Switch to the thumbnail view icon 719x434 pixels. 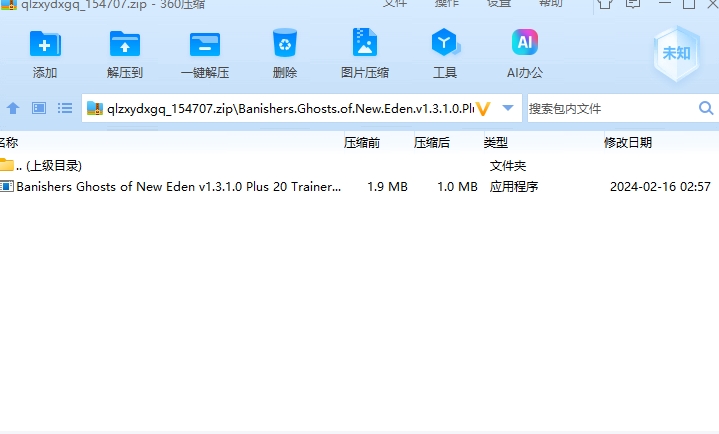click(x=39, y=108)
